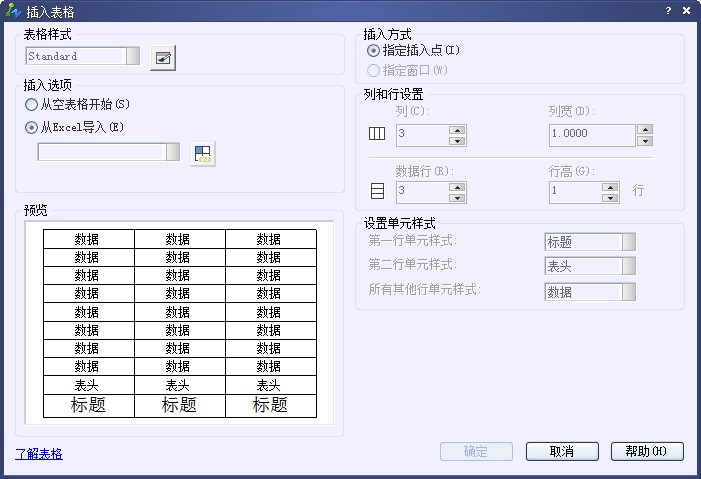The image size is (701, 479).
Task: Increase the column count with up arrow
Action: pos(457,130)
